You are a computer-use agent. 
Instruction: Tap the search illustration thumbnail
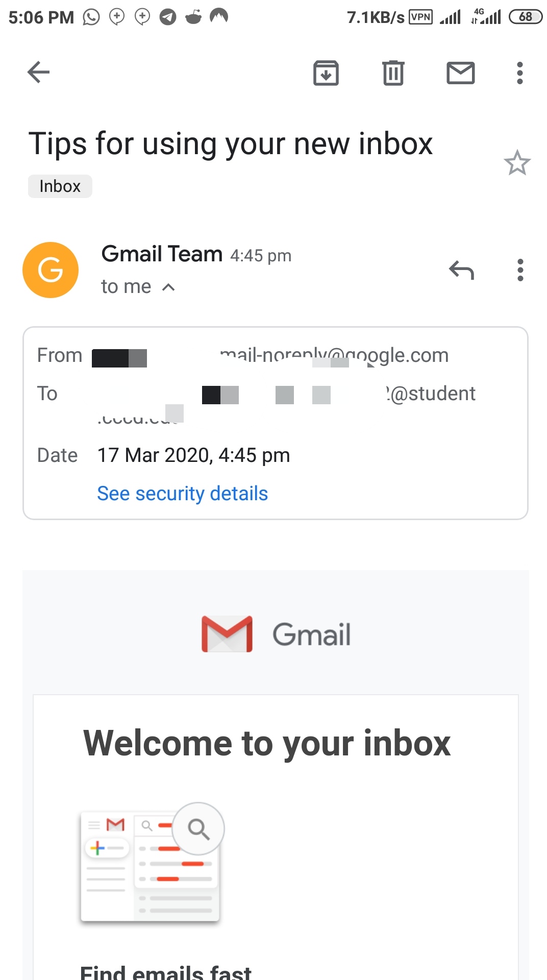pos(152,863)
